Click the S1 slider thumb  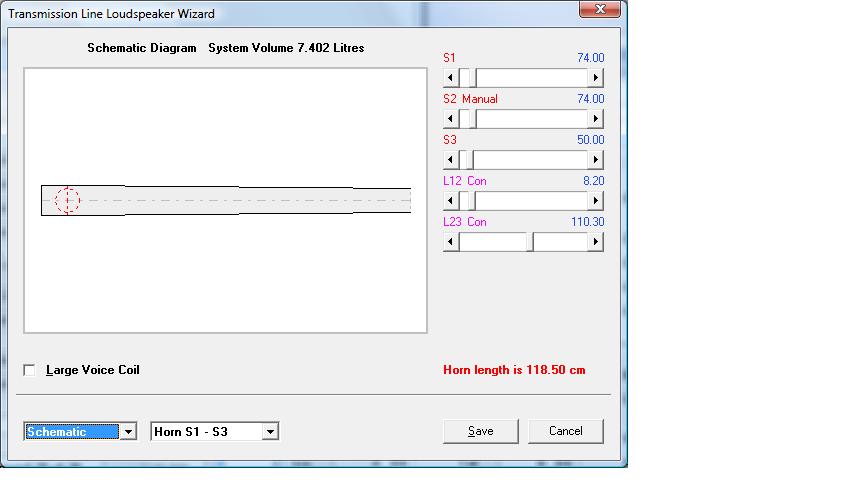(472, 78)
